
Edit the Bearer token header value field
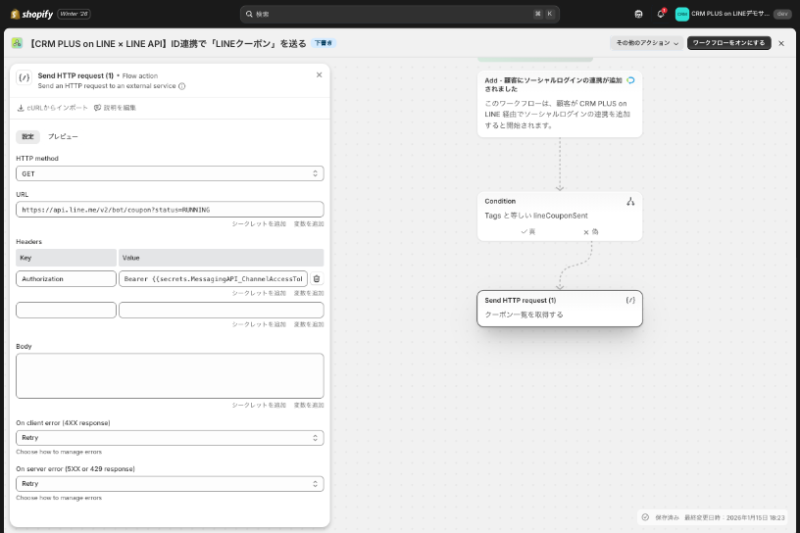(x=213, y=279)
